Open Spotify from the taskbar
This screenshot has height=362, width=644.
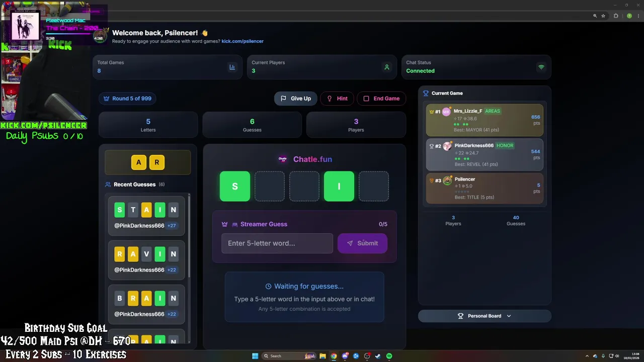[x=389, y=356]
